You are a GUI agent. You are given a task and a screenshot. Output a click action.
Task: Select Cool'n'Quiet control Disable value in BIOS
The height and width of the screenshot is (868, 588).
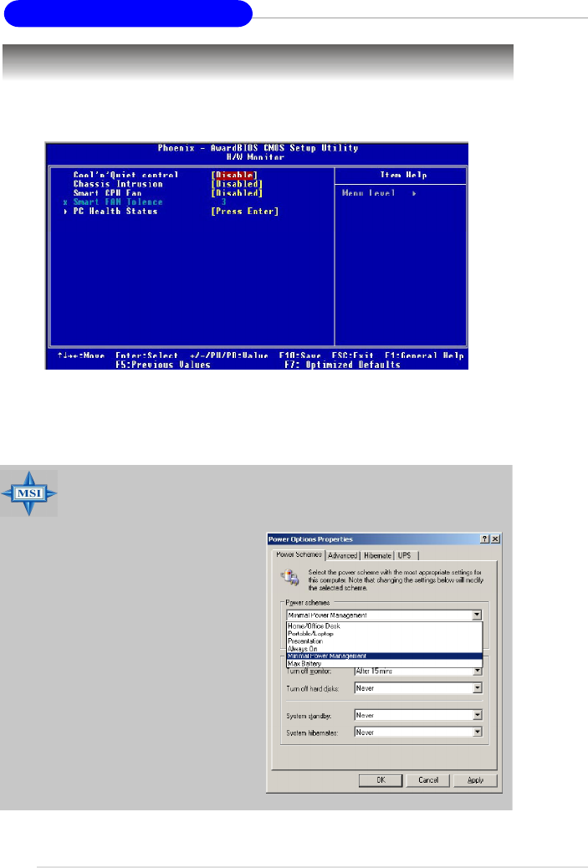coord(234,175)
